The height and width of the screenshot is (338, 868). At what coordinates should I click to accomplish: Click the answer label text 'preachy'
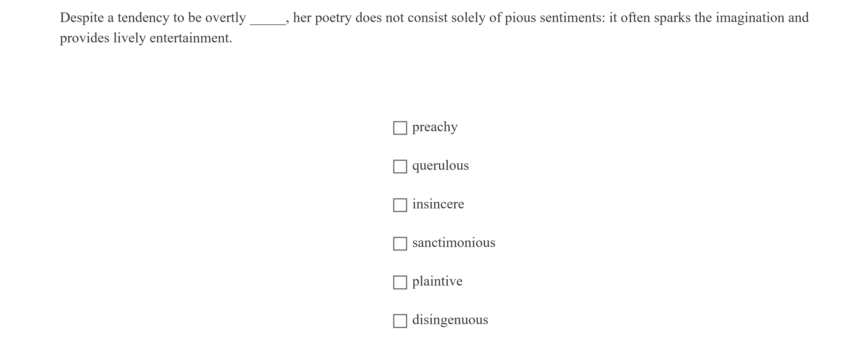[435, 127]
